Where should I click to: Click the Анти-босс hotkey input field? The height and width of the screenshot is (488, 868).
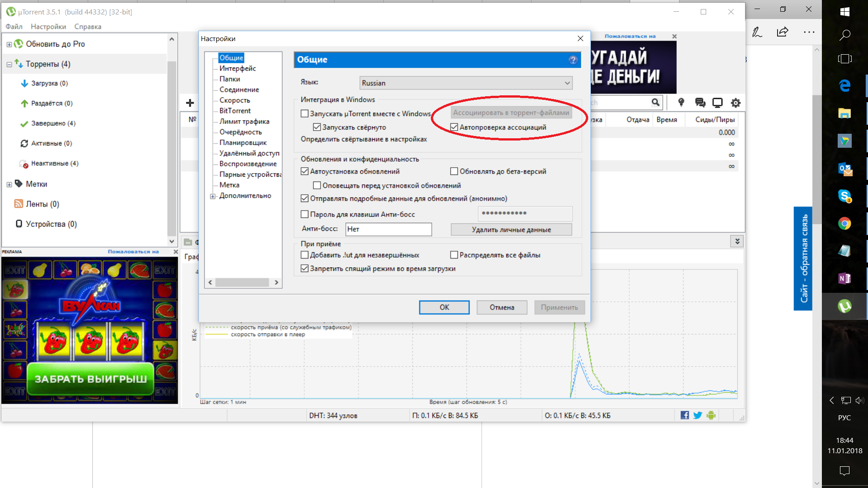389,229
